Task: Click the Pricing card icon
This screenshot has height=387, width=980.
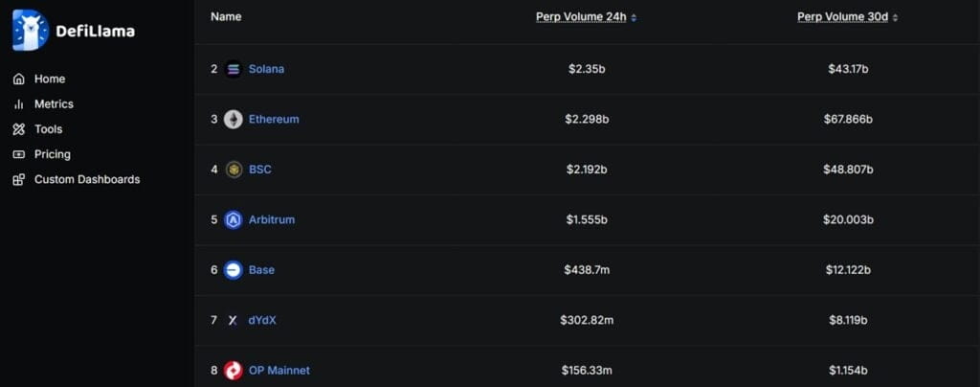Action: click(x=19, y=154)
